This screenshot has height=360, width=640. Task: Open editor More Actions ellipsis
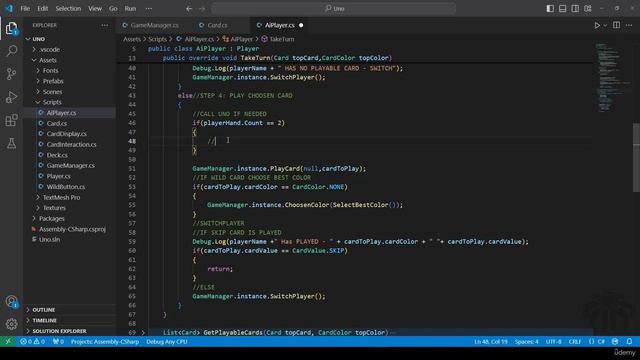tap(629, 25)
